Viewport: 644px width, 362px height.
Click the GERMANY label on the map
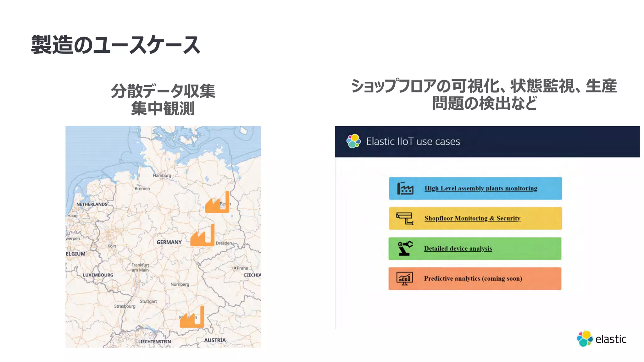[169, 242]
